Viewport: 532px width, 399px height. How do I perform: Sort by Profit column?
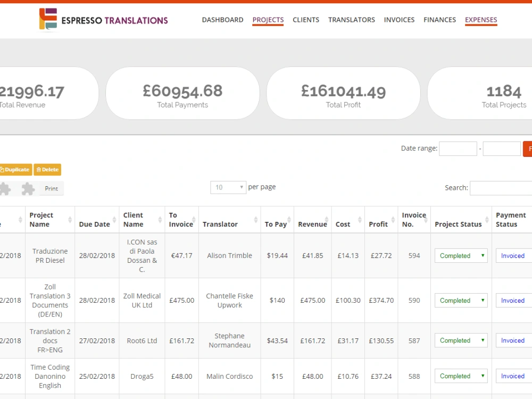381,220
